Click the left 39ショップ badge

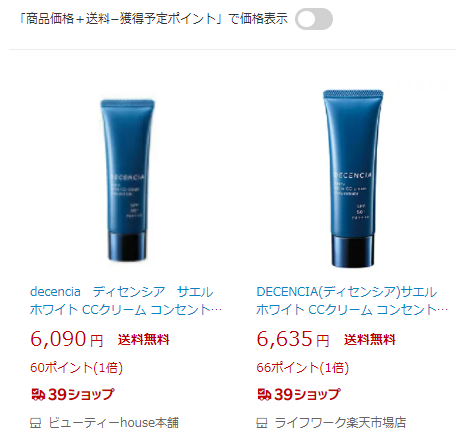click(73, 395)
